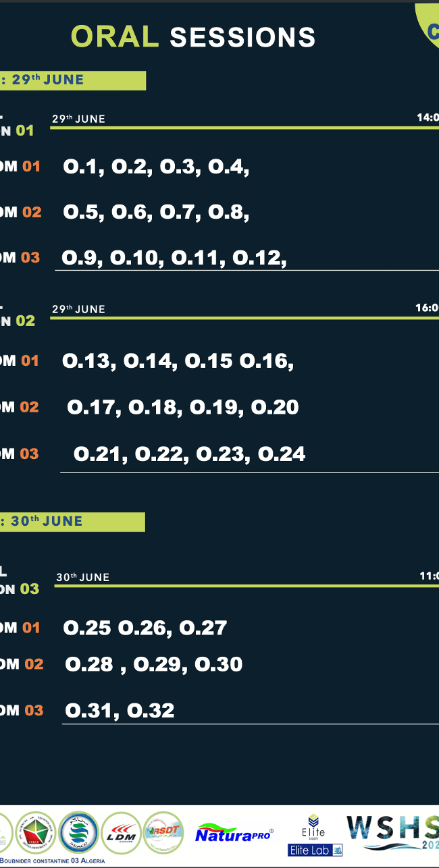Click the O.32 presentation entry
Viewport: 439px width, 868px height.
coord(151,711)
